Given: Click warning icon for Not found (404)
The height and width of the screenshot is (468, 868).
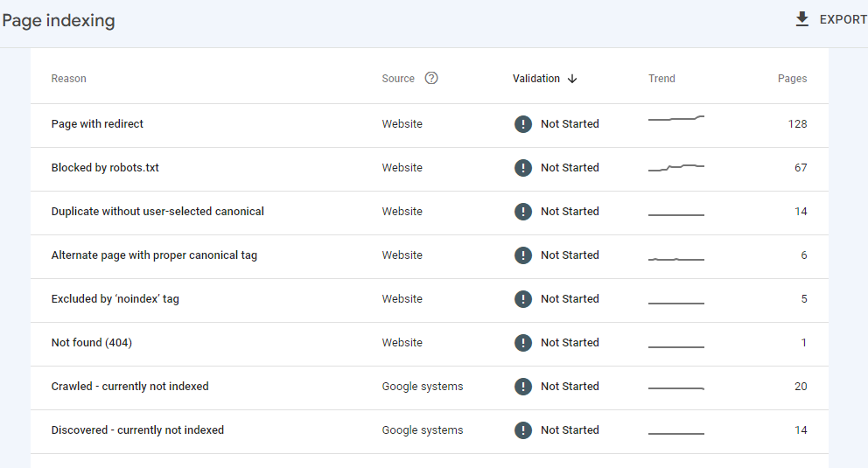Looking at the screenshot, I should click(523, 343).
